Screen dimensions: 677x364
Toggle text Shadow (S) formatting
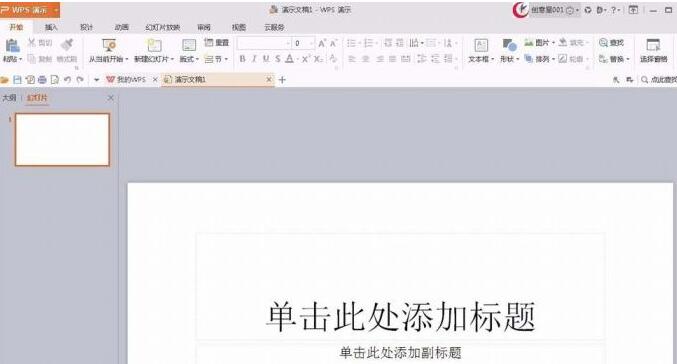(278, 59)
